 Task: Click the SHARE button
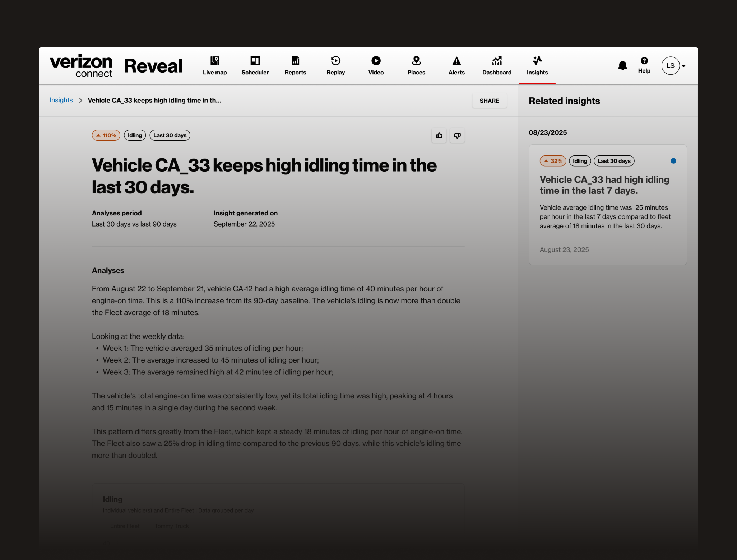coord(489,101)
